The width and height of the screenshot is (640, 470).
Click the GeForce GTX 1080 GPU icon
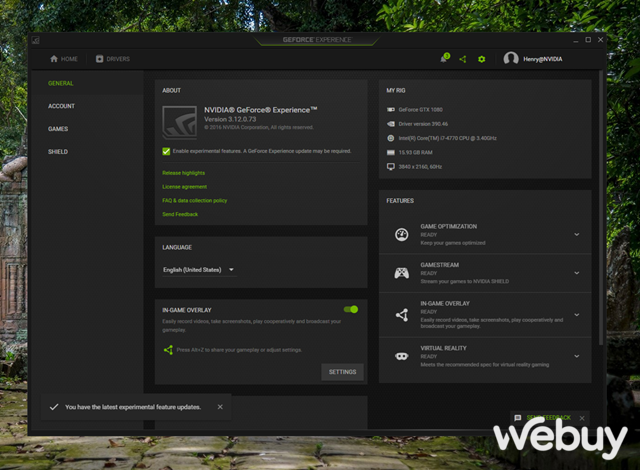(391, 109)
